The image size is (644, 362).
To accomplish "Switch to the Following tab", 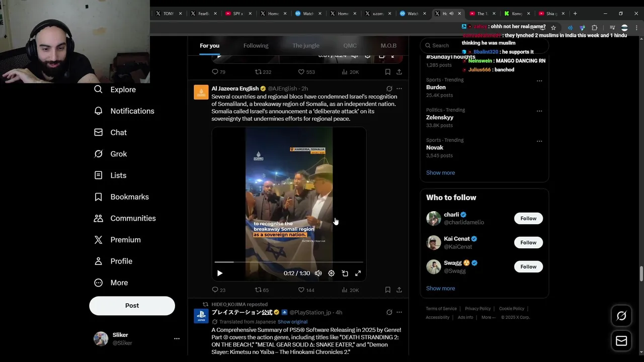I will tap(256, 46).
